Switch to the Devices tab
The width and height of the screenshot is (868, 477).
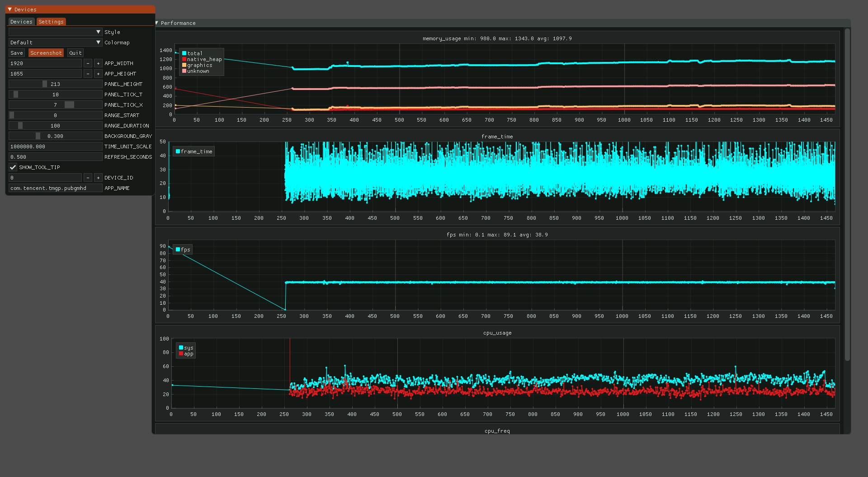pyautogui.click(x=21, y=22)
